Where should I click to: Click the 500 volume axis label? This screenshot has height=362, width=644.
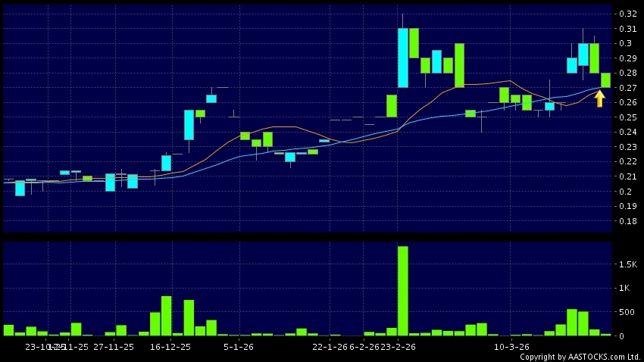627,312
